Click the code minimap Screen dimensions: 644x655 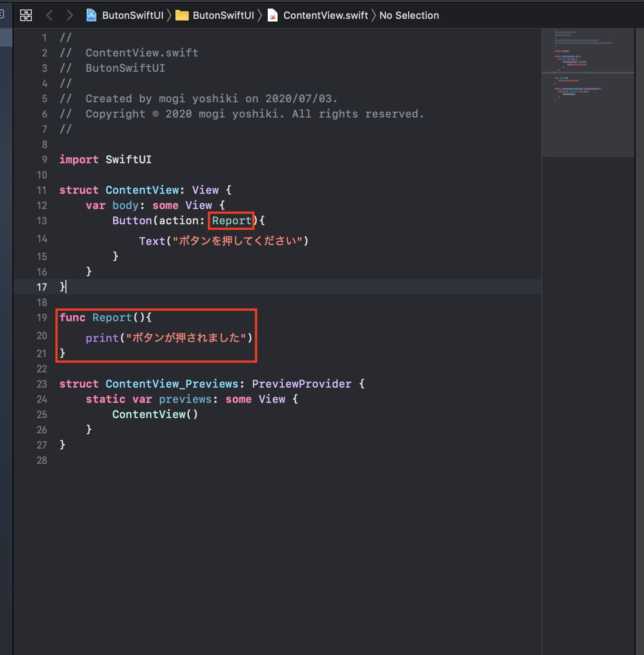588,92
